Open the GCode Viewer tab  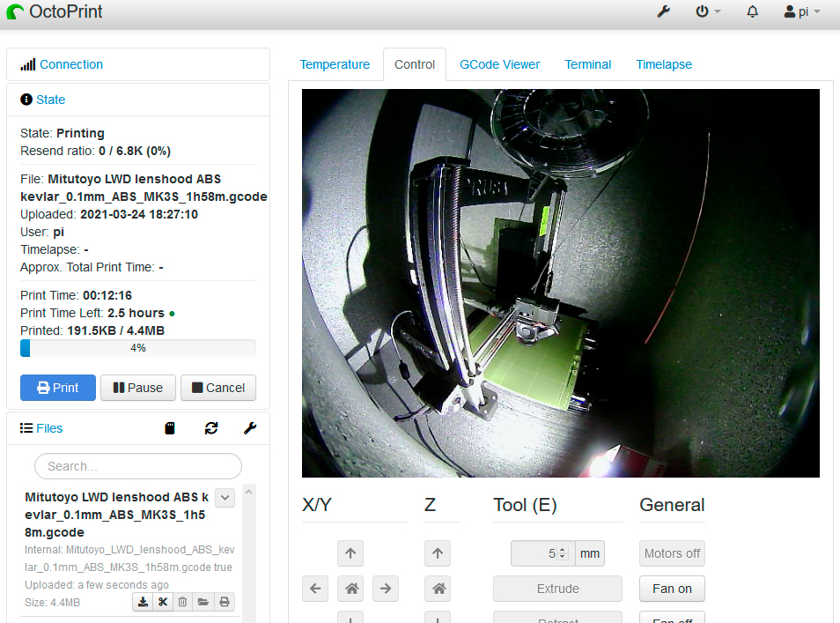point(499,64)
